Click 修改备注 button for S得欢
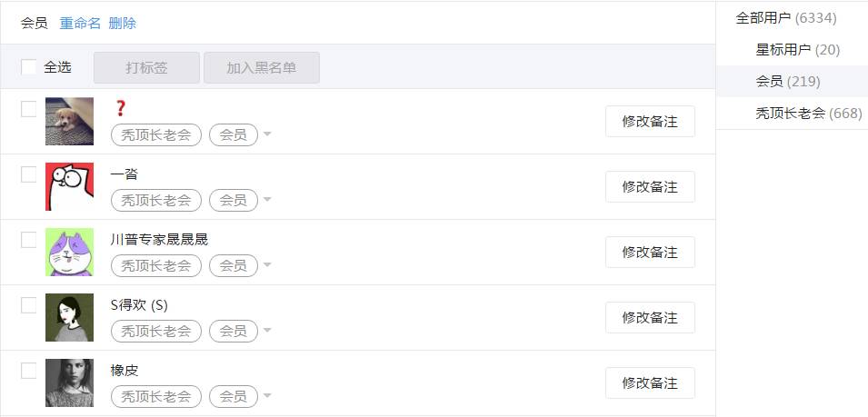Screen dimensions: 868x417 click(650, 317)
